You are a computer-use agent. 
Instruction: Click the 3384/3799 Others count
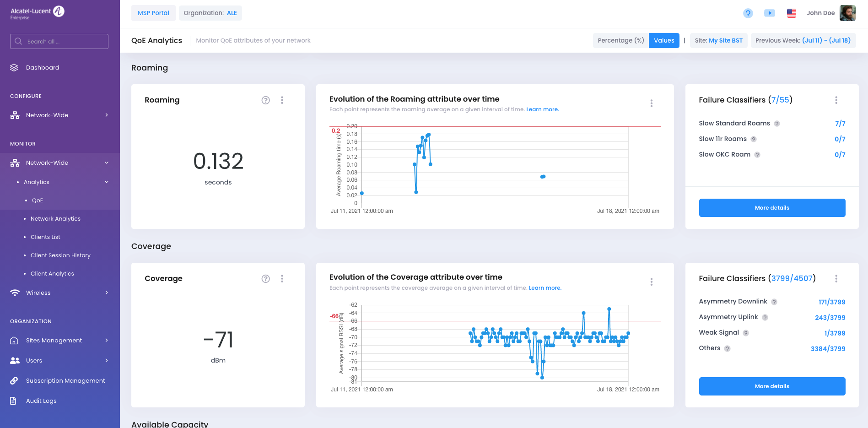[x=828, y=349]
